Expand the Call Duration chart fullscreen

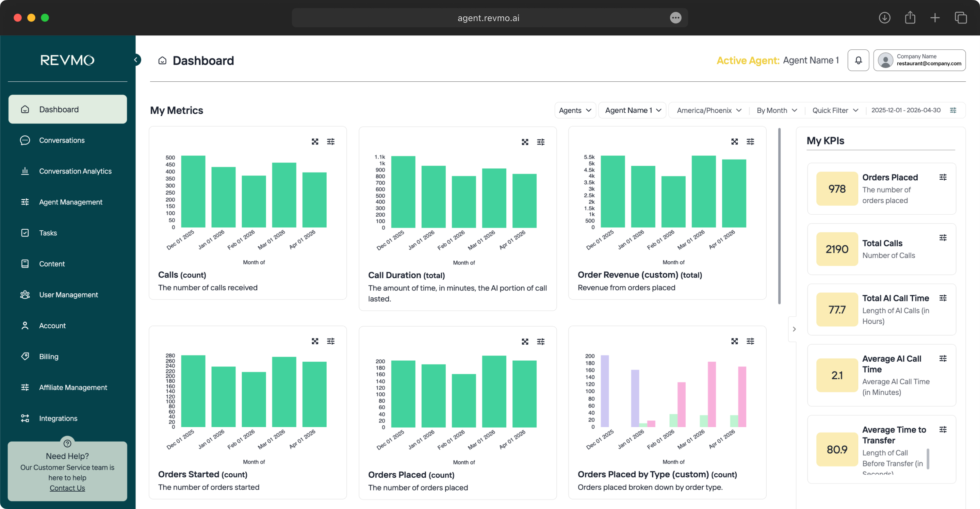(525, 142)
